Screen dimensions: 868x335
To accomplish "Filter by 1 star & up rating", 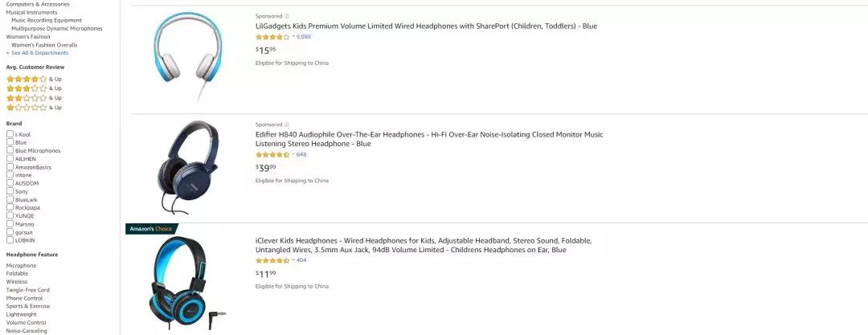I will pos(27,108).
